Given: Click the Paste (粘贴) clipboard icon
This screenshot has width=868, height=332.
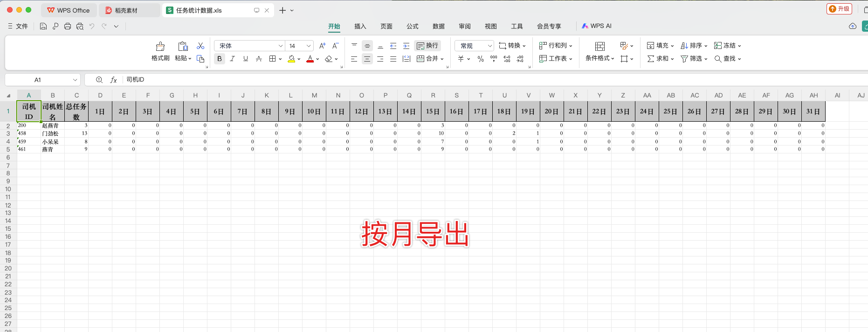Looking at the screenshot, I should pos(183,46).
